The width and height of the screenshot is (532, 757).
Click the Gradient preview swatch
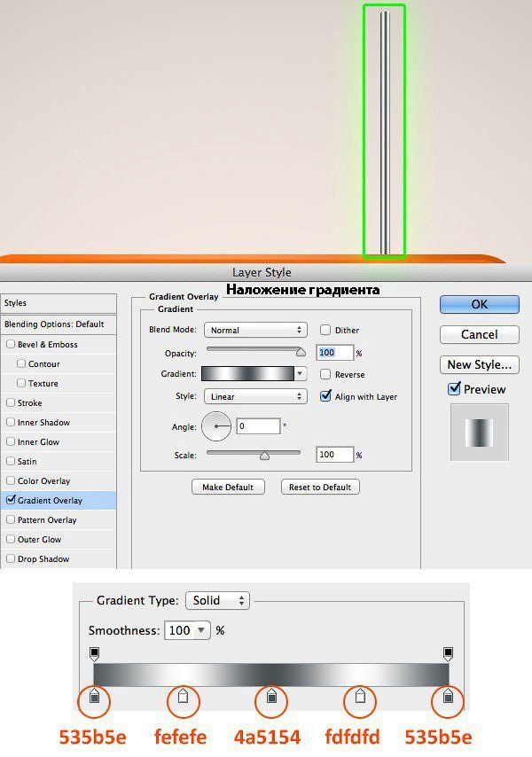pos(247,374)
